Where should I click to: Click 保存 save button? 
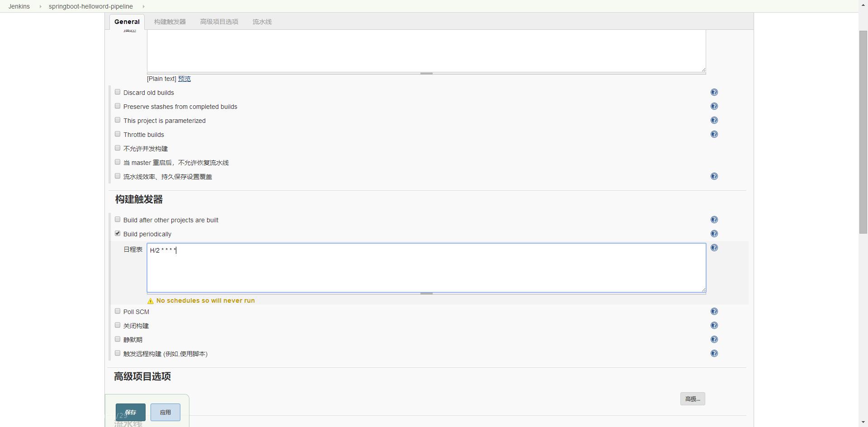click(x=131, y=412)
